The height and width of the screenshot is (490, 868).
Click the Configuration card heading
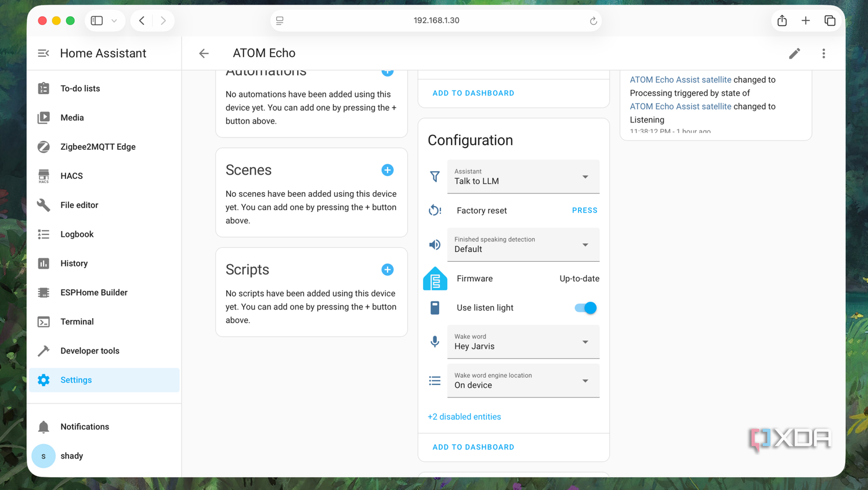[470, 140]
